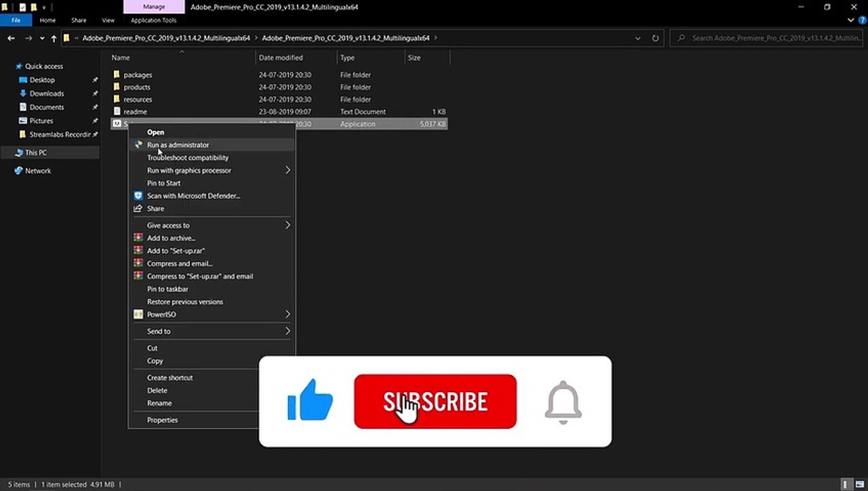
Task: Click WinRAR icon beside Compress and email
Action: pos(139,263)
